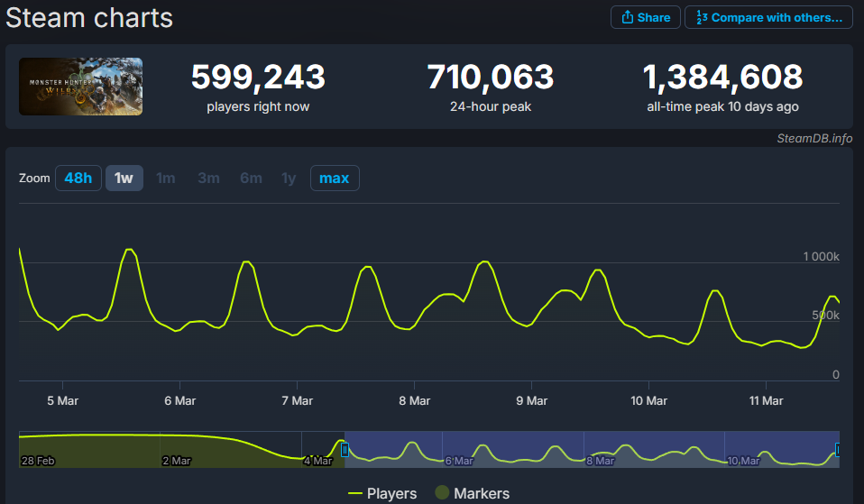Choose the 6m zoom range

[x=251, y=178]
